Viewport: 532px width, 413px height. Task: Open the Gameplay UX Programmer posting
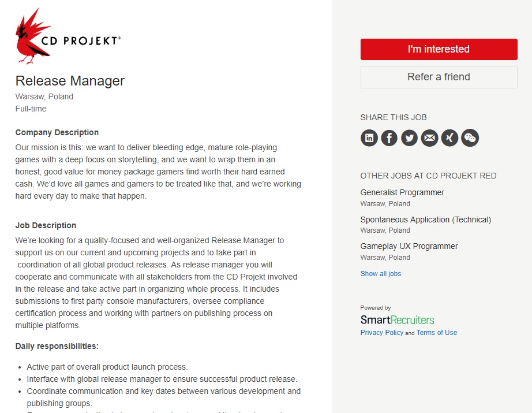click(x=409, y=246)
